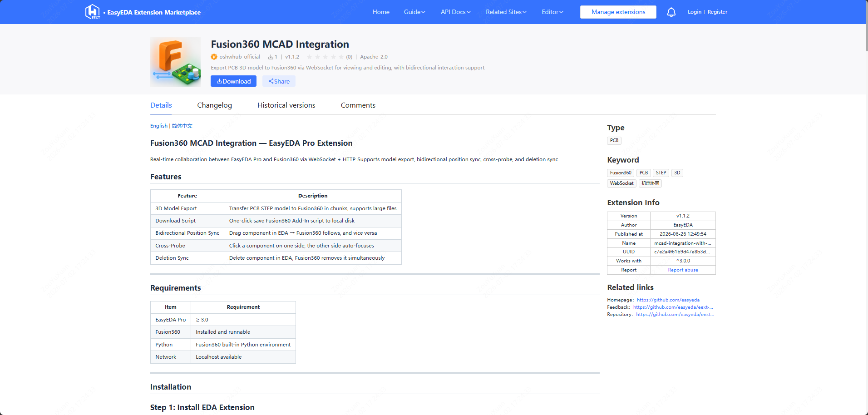Click the Manage extensions button
Screen dimensions: 868x415
click(618, 12)
